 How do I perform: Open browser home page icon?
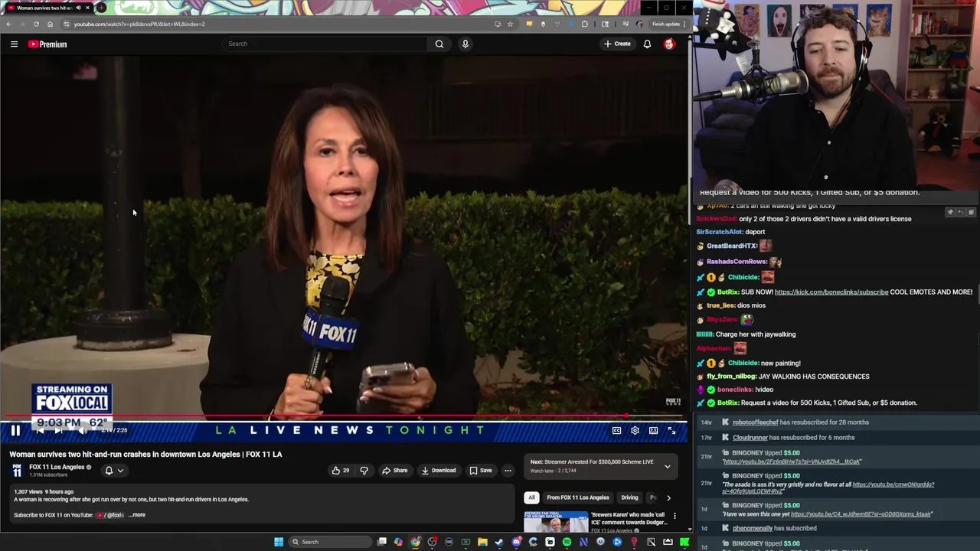point(50,24)
